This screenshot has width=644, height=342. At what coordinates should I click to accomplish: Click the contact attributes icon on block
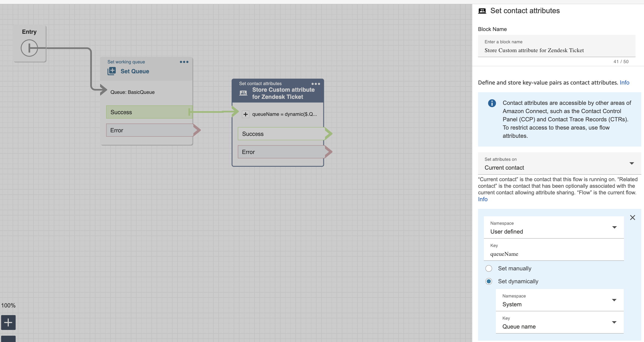click(243, 93)
